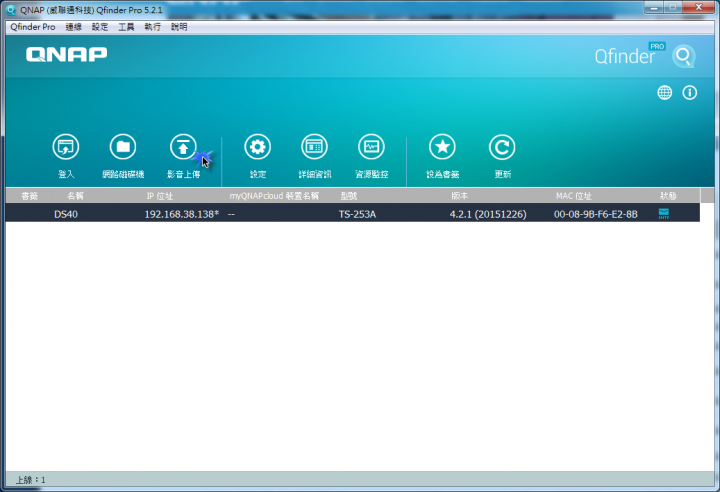
Task: Minimize the Qfinder Pro window
Action: (654, 8)
